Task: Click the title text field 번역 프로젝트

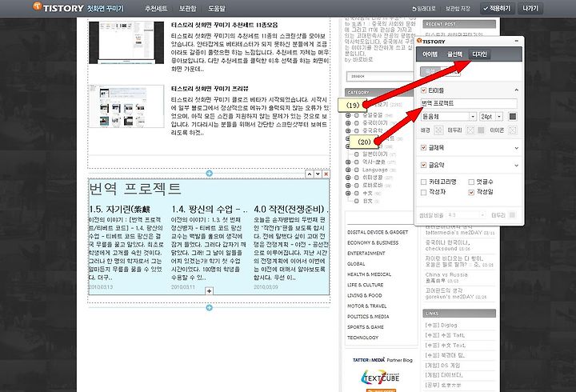Action: [x=469, y=103]
